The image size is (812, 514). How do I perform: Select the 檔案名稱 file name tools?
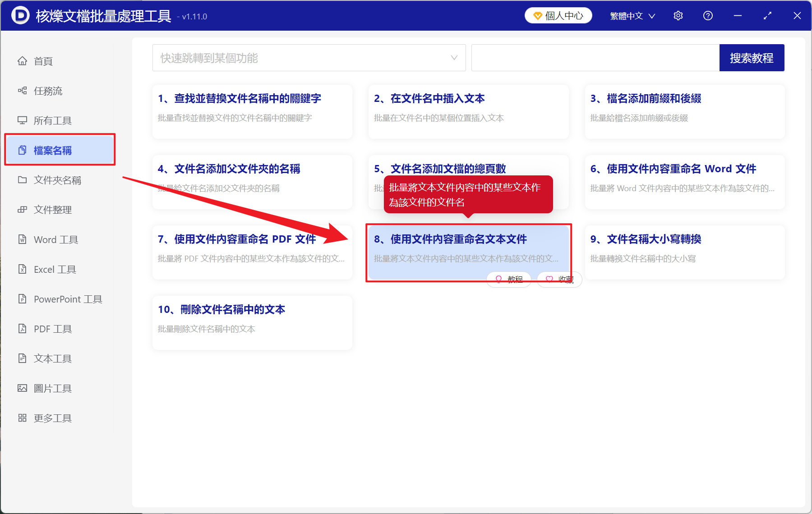53,150
